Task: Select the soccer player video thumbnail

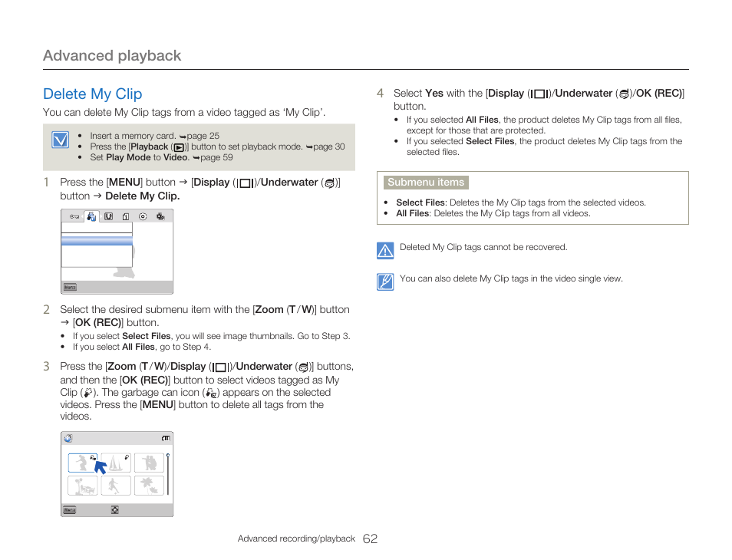Action: [x=116, y=486]
